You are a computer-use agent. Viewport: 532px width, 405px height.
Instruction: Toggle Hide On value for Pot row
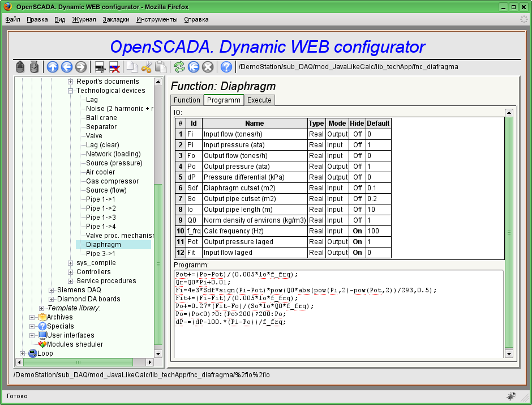pyautogui.click(x=357, y=242)
